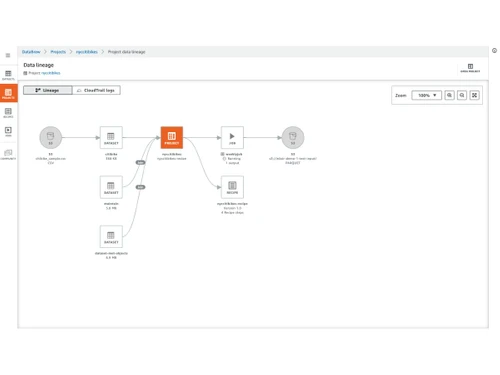The image size is (500, 375).
Task: Go to DataBrew breadcrumb link
Action: coord(31,52)
